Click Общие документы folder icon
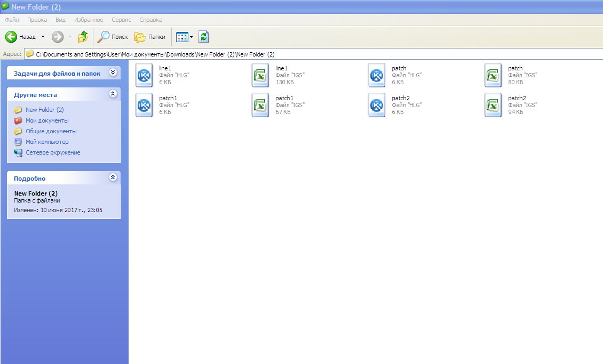Screen dimensions: 603x364 coord(18,131)
